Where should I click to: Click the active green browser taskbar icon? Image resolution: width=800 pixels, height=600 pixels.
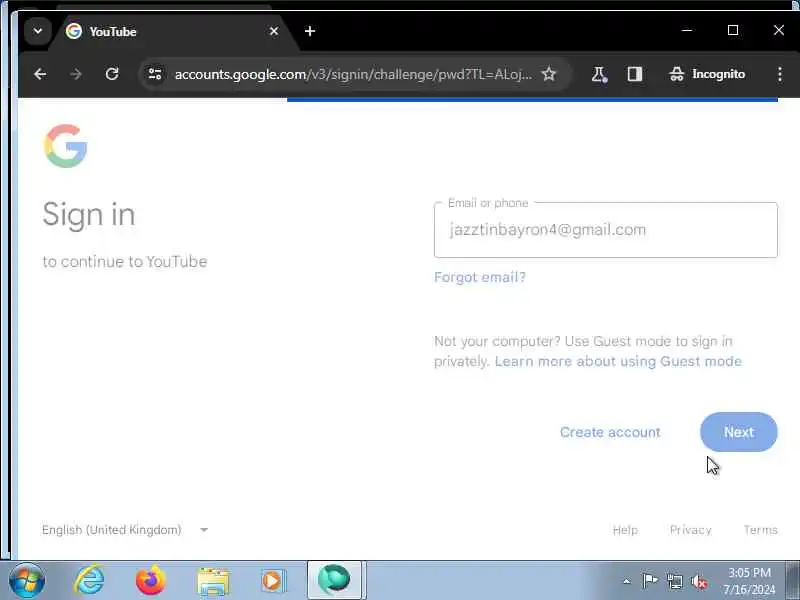(335, 580)
